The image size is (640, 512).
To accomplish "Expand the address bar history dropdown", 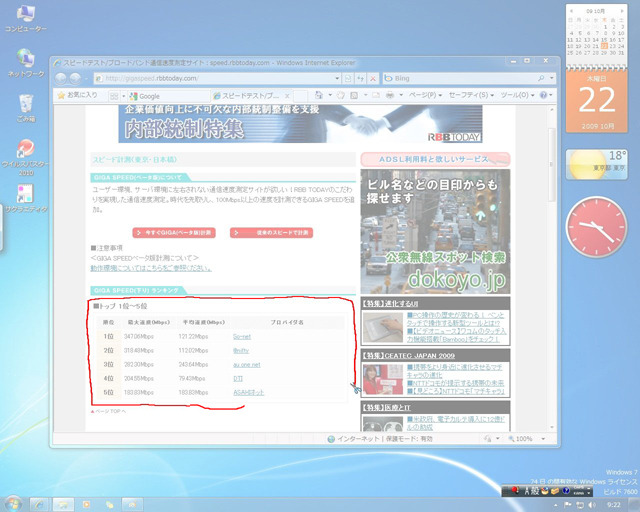I will [x=337, y=78].
